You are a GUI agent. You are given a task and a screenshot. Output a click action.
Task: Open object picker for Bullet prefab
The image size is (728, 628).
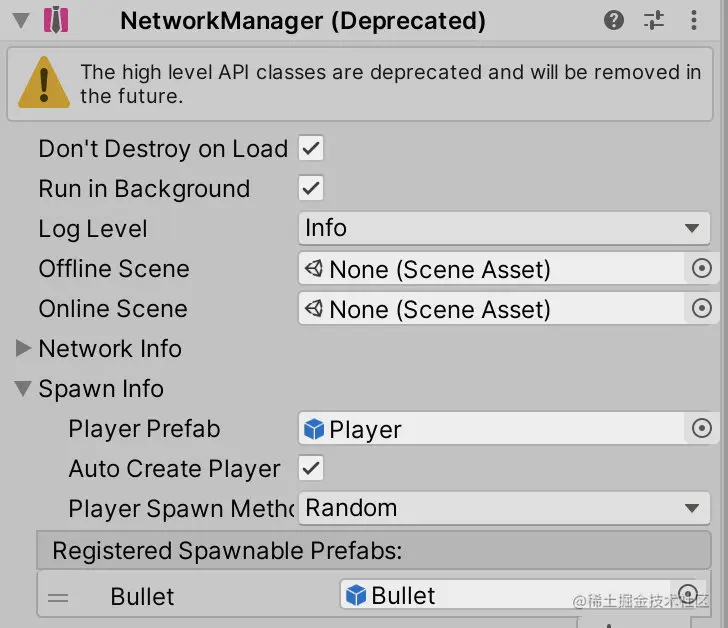tap(688, 594)
